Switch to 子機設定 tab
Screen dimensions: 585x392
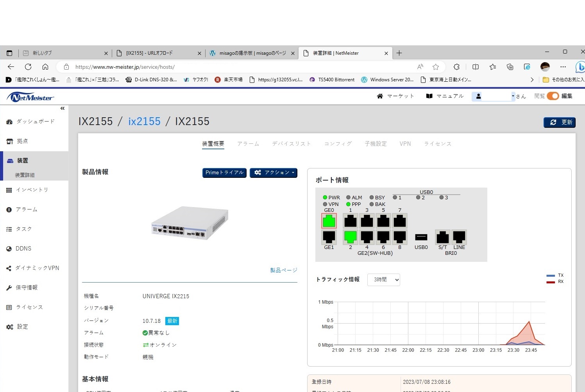[376, 144]
